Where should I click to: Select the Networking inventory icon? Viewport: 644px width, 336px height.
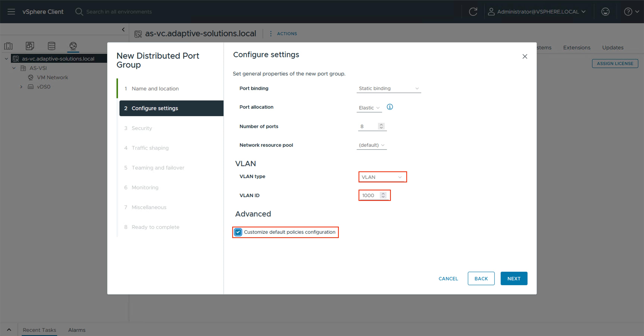73,46
